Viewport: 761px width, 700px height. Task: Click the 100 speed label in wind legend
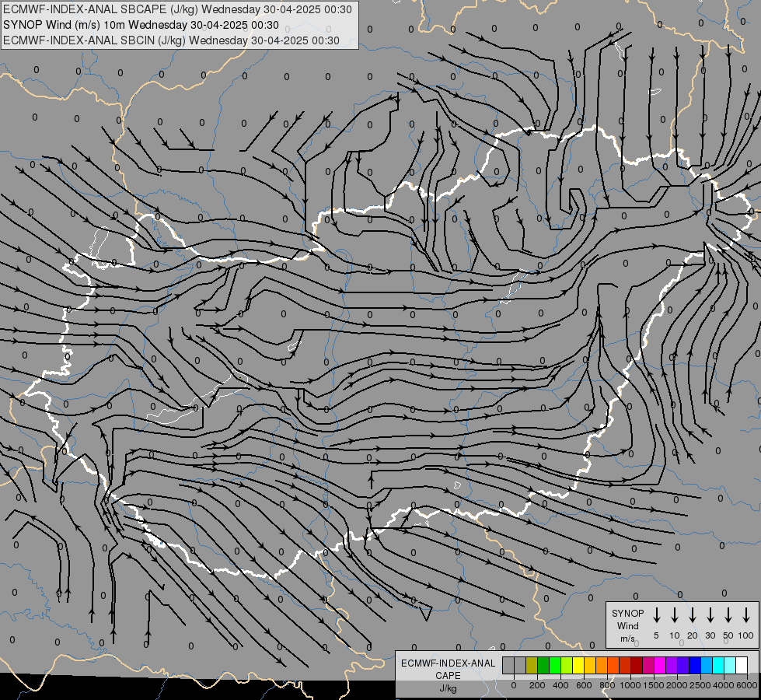[746, 635]
